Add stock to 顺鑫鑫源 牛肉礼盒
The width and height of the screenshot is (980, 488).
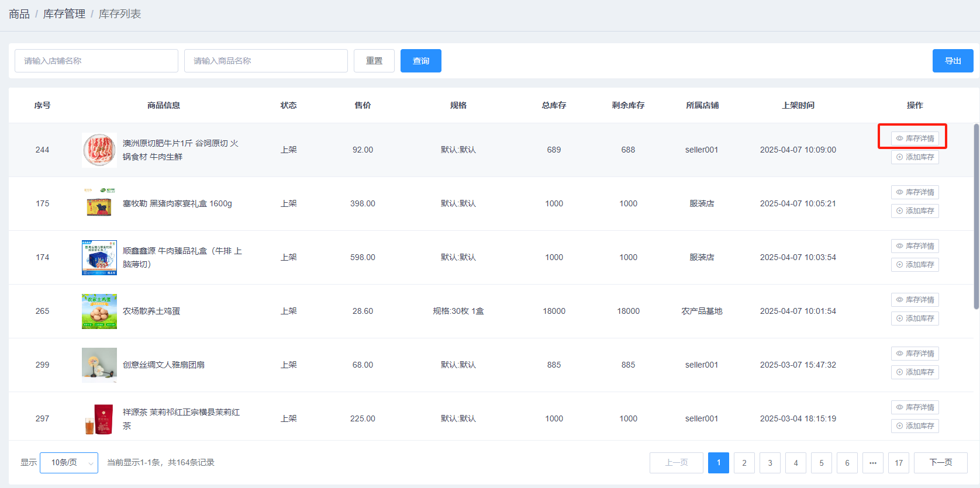click(915, 265)
